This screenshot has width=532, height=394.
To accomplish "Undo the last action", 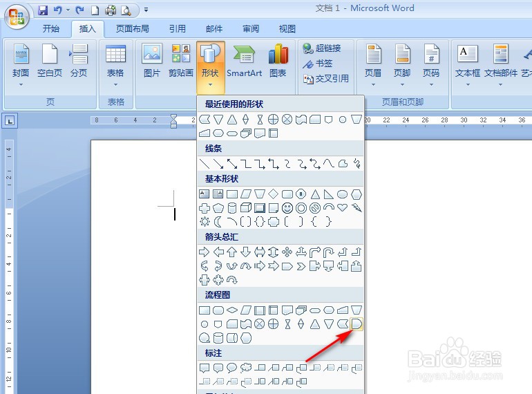I will (57, 10).
